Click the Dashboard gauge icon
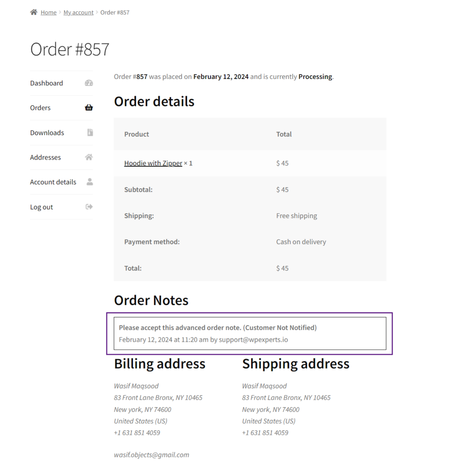The height and width of the screenshot is (476, 474). point(89,83)
